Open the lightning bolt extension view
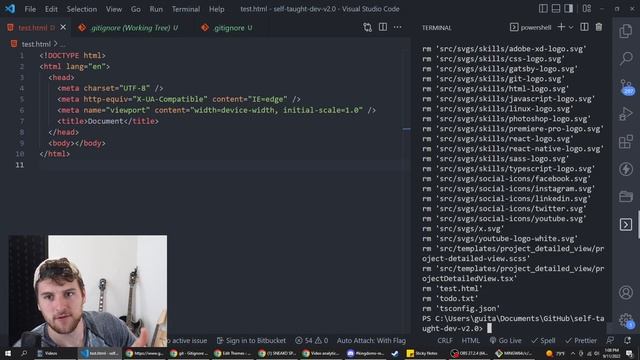The width and height of the screenshot is (640, 360). pyautogui.click(x=626, y=169)
